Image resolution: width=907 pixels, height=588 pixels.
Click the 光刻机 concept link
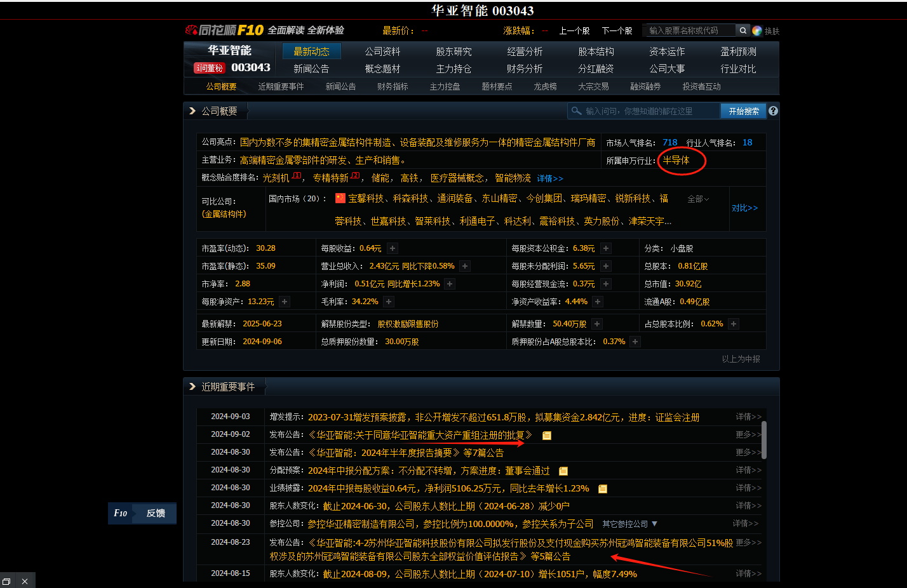(276, 178)
